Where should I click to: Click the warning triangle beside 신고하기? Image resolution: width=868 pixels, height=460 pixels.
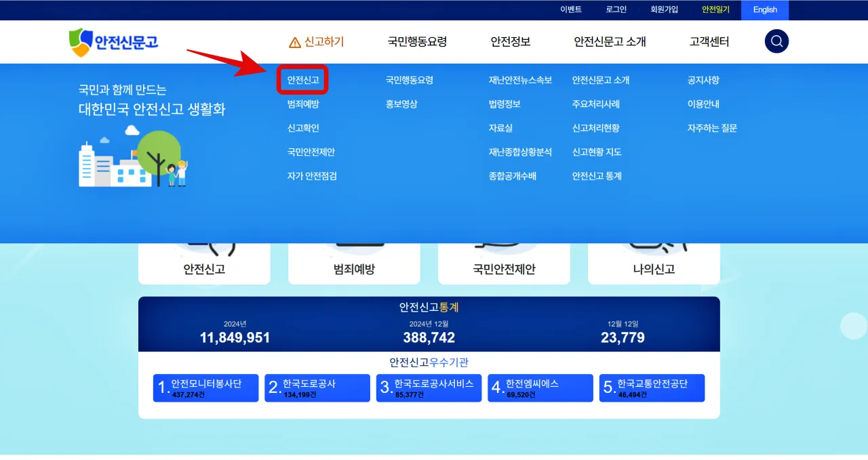294,41
